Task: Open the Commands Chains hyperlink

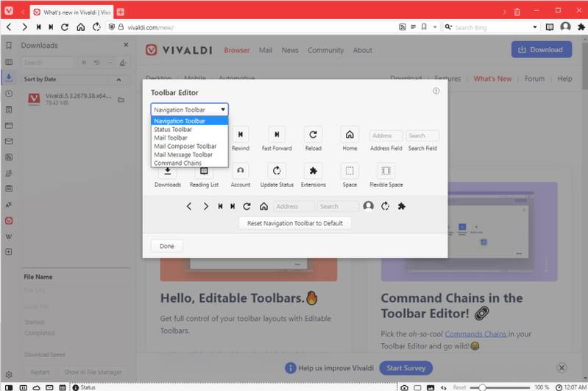Action: click(476, 334)
